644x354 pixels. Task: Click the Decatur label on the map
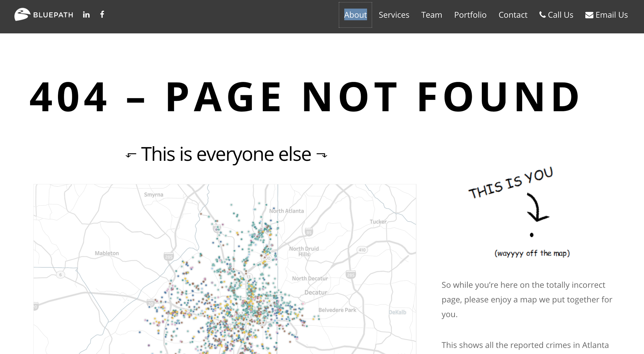(316, 292)
